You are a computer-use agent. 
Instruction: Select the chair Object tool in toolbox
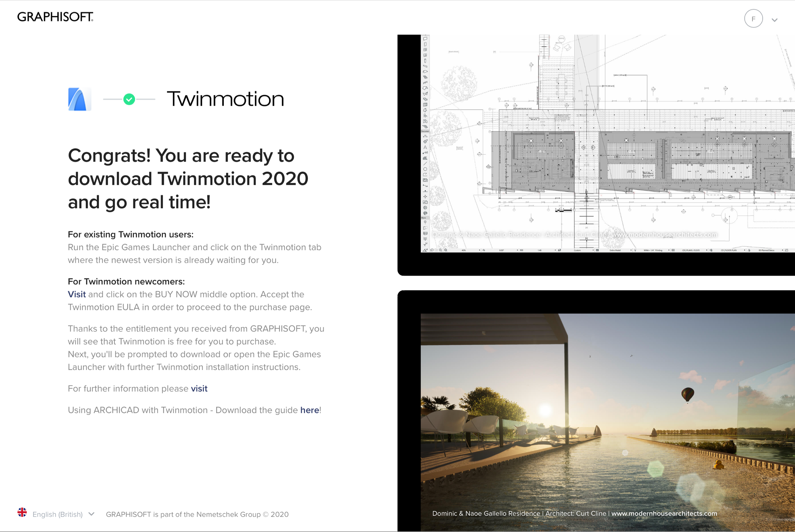click(x=425, y=116)
